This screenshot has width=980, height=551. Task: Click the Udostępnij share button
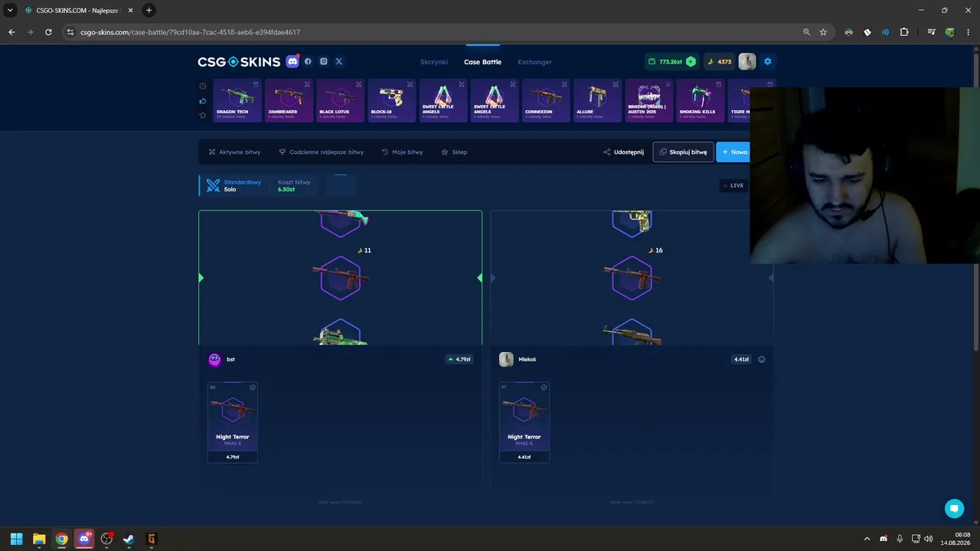coord(623,152)
